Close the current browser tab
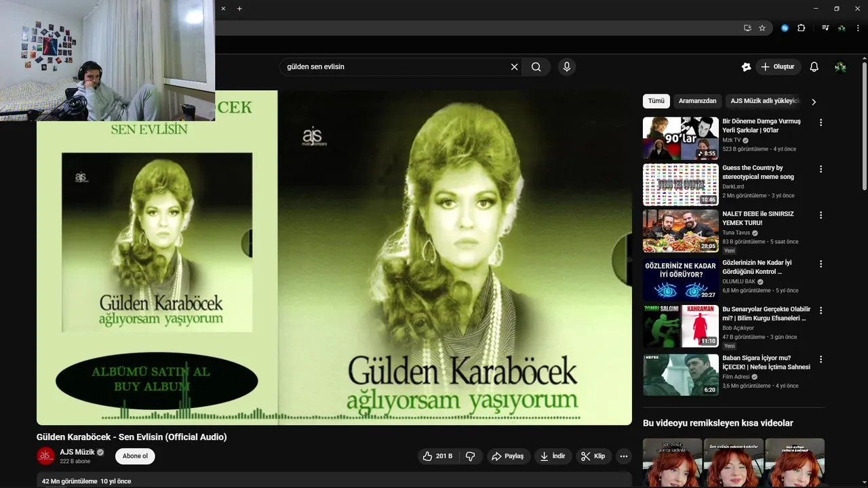868x488 pixels. tap(223, 9)
